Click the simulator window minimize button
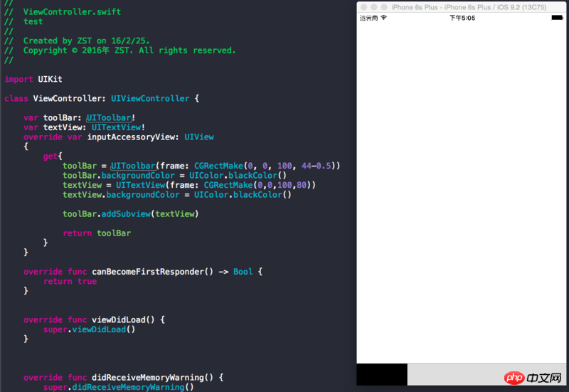Screen dimensions: 569x392 tap(374, 7)
